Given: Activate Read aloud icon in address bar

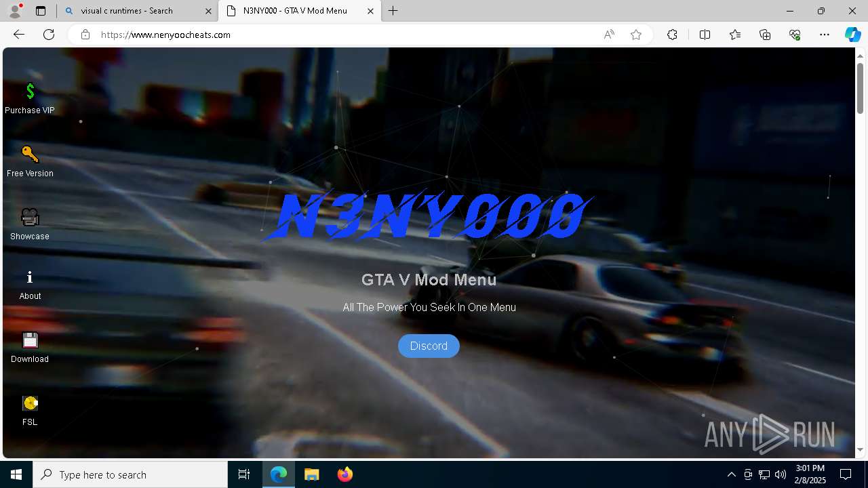Looking at the screenshot, I should coord(609,35).
